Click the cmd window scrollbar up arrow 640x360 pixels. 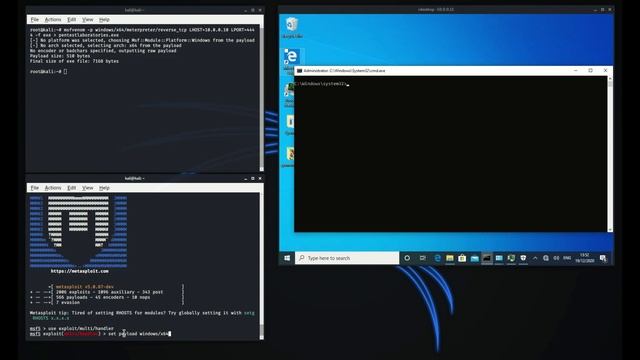coord(610,78)
